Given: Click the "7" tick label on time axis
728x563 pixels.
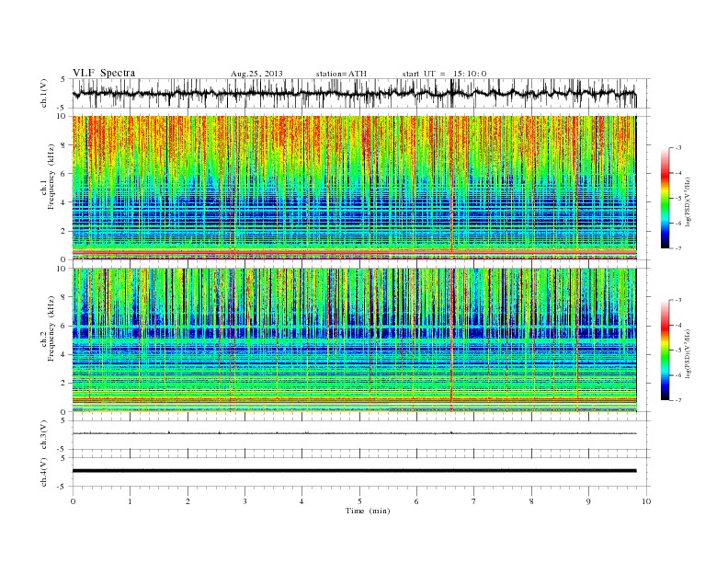Looking at the screenshot, I should [x=474, y=501].
